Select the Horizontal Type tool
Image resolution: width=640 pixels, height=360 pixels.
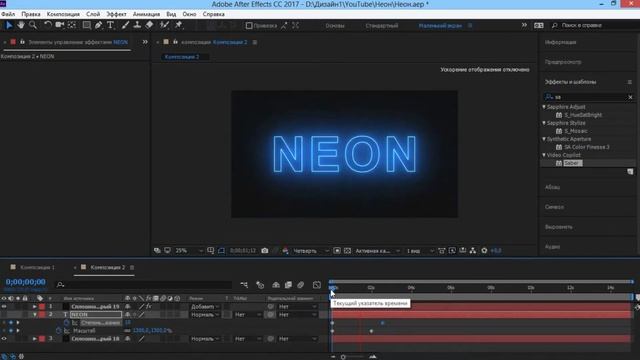(x=110, y=25)
